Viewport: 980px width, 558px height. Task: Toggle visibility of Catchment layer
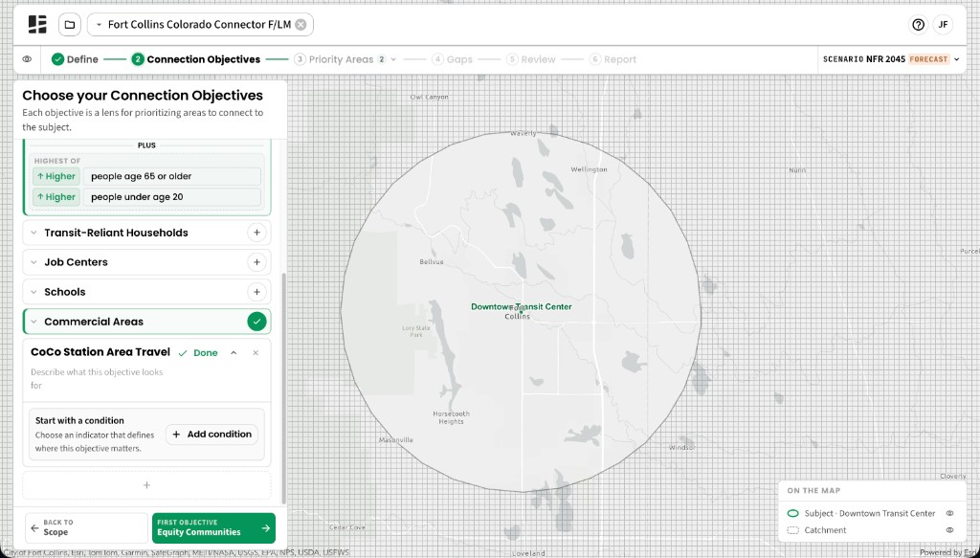(949, 530)
